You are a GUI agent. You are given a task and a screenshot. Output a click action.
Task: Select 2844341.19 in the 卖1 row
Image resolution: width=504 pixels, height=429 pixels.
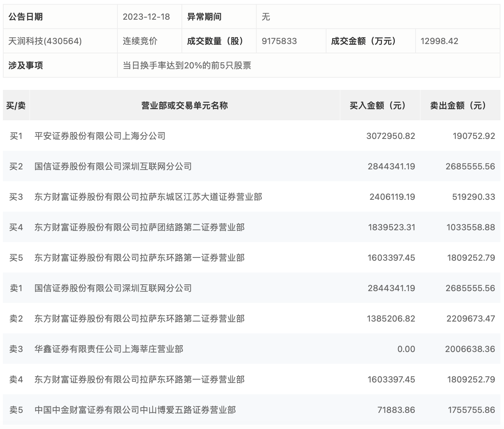(391, 288)
